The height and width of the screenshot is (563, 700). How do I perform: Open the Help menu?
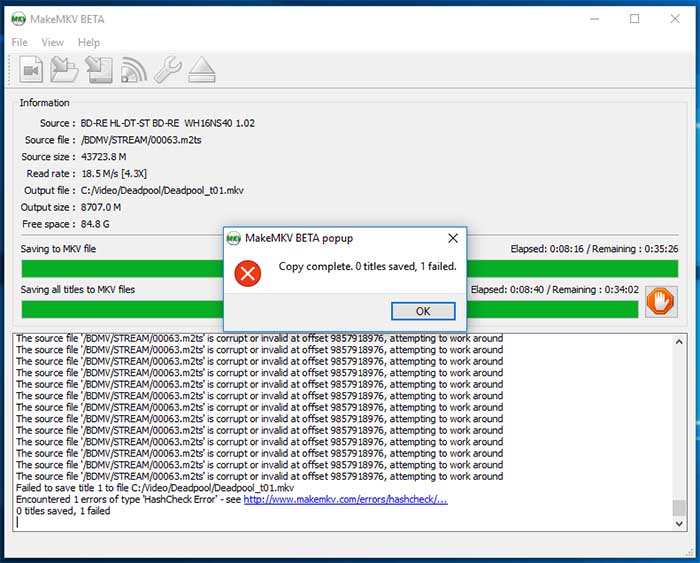88,42
